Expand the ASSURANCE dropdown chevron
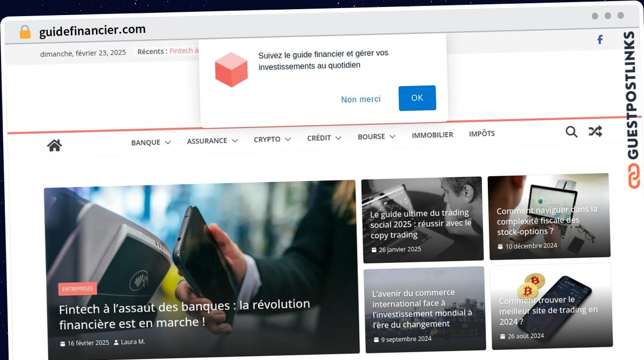 tap(235, 141)
